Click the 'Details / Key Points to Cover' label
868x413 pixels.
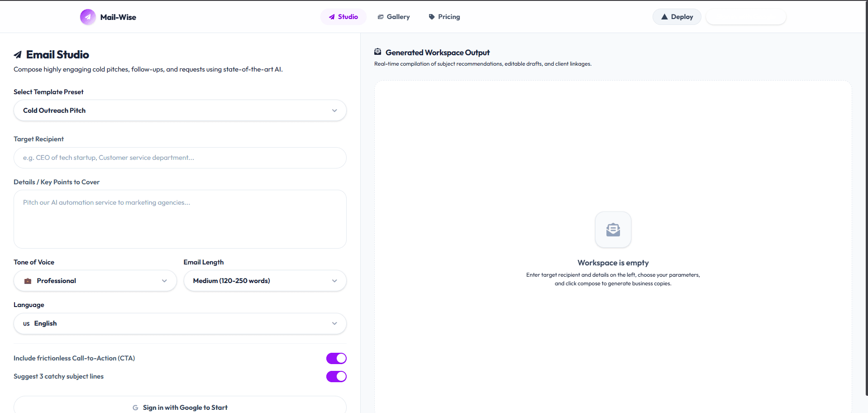(x=57, y=182)
